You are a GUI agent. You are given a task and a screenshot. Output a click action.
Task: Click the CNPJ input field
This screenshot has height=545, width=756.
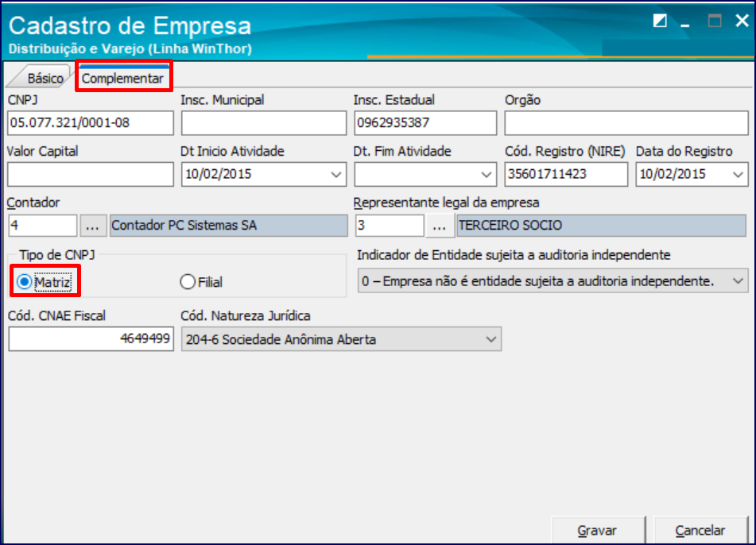coord(91,123)
